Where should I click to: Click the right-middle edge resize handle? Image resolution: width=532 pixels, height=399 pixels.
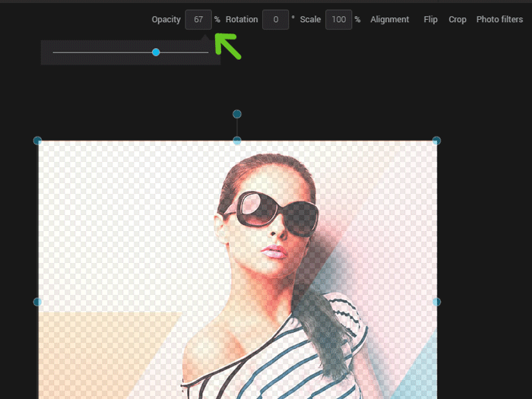tap(436, 302)
